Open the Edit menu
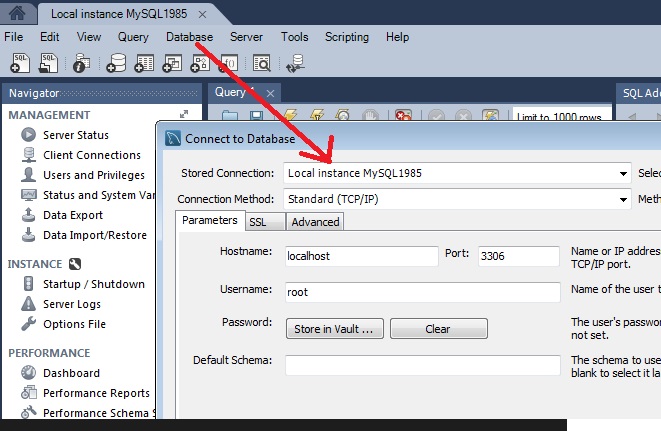This screenshot has height=431, width=661. pos(50,37)
